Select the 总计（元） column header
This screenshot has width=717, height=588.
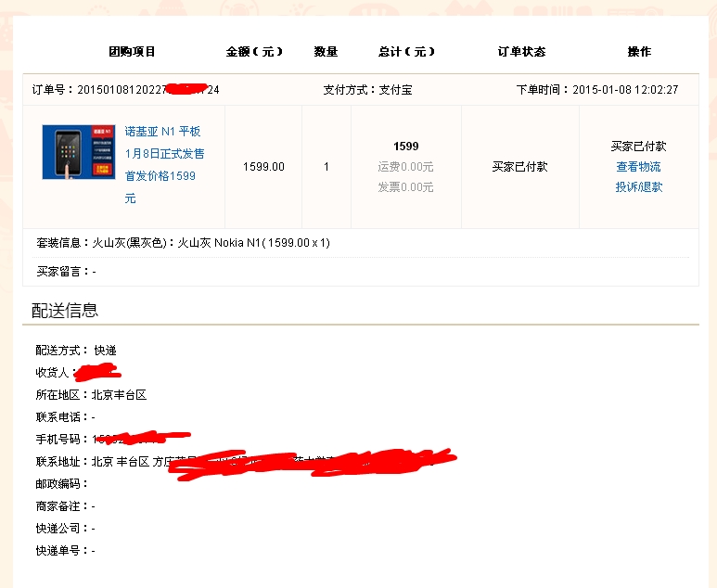pyautogui.click(x=406, y=52)
